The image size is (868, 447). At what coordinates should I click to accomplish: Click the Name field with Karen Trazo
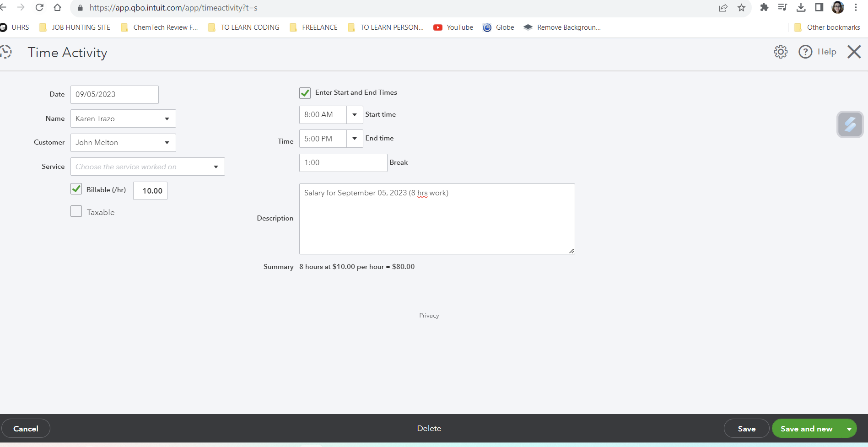pyautogui.click(x=115, y=118)
